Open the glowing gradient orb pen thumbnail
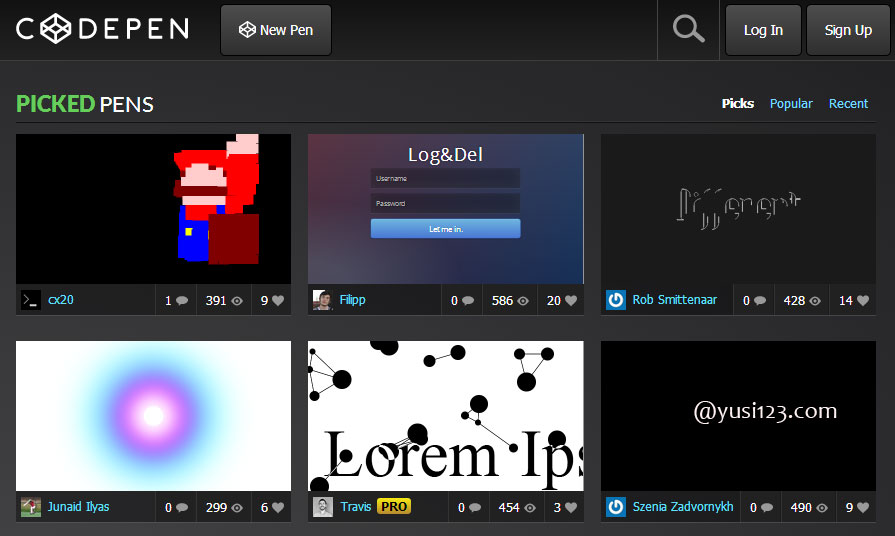Screen dimensions: 895x536 [x=154, y=416]
